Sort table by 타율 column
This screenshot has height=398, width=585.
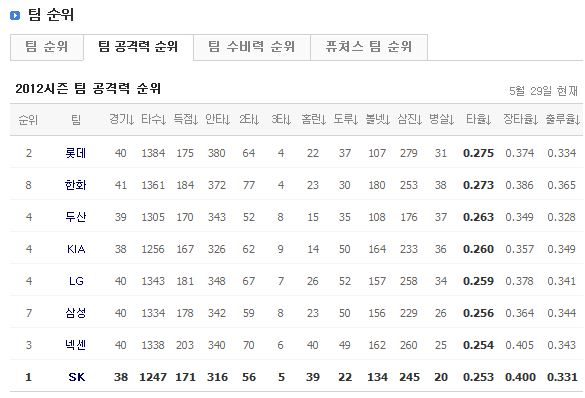click(479, 119)
